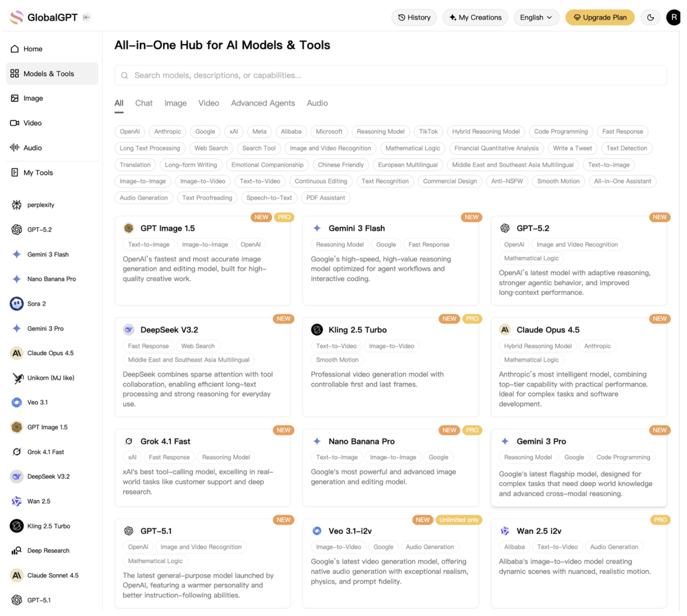Switch to the Advanced Agents tab
Viewport: 687px width, 616px height.
click(263, 103)
